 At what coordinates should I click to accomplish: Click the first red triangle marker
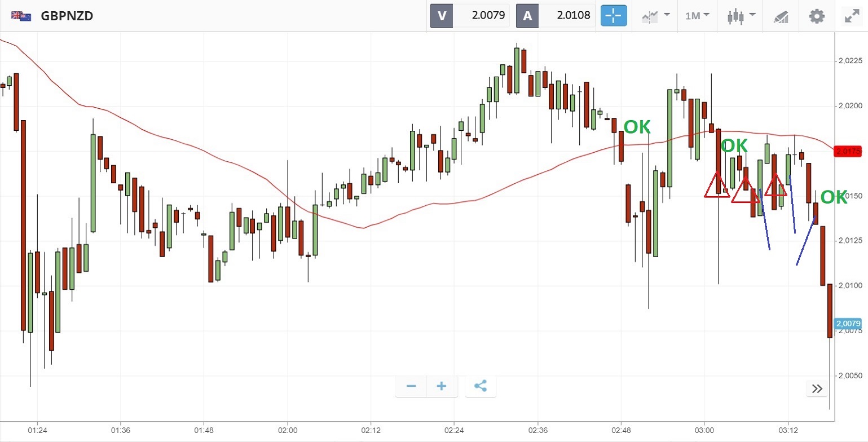(x=717, y=187)
